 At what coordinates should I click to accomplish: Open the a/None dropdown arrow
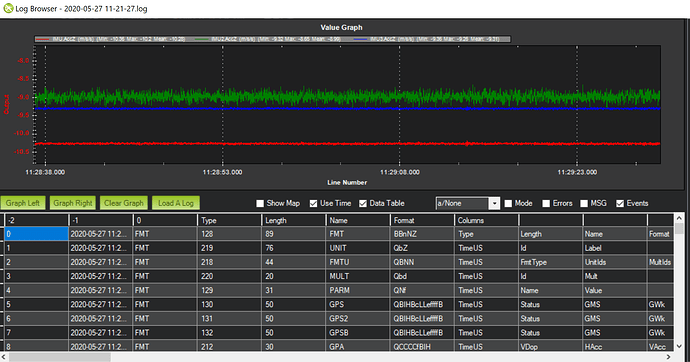tap(495, 203)
